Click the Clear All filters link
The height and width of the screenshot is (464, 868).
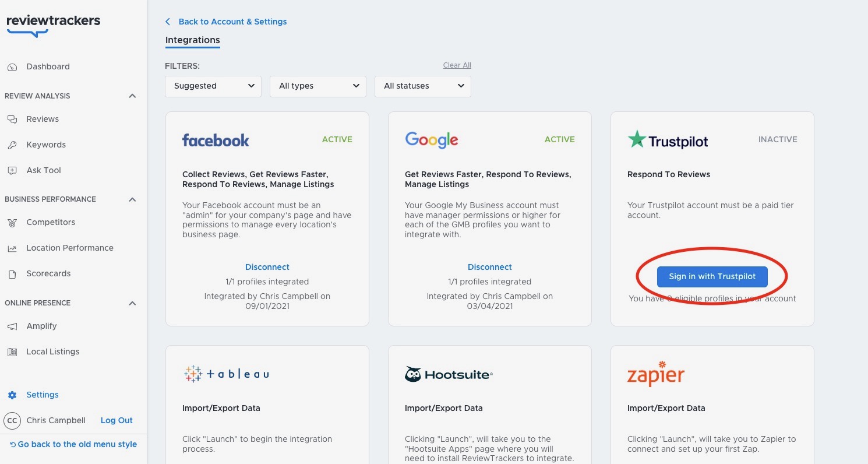(457, 65)
